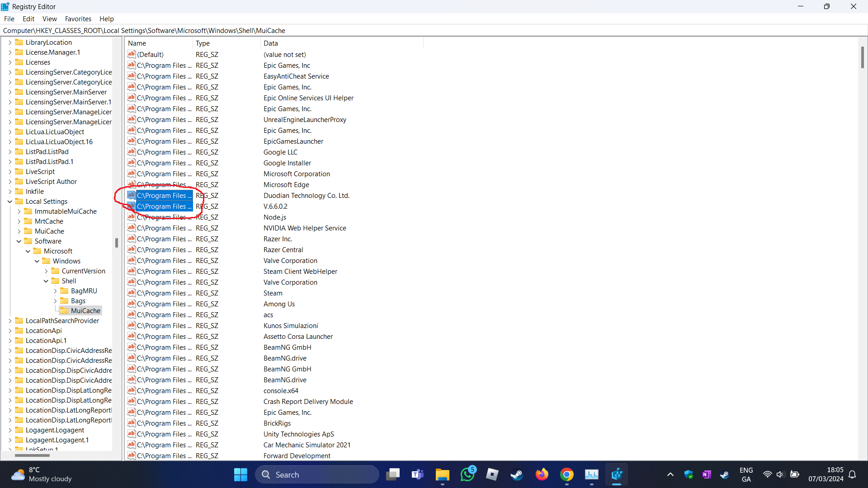868x488 pixels.
Task: Select the NVIDIA Web Helper Service entry
Action: [x=304, y=228]
